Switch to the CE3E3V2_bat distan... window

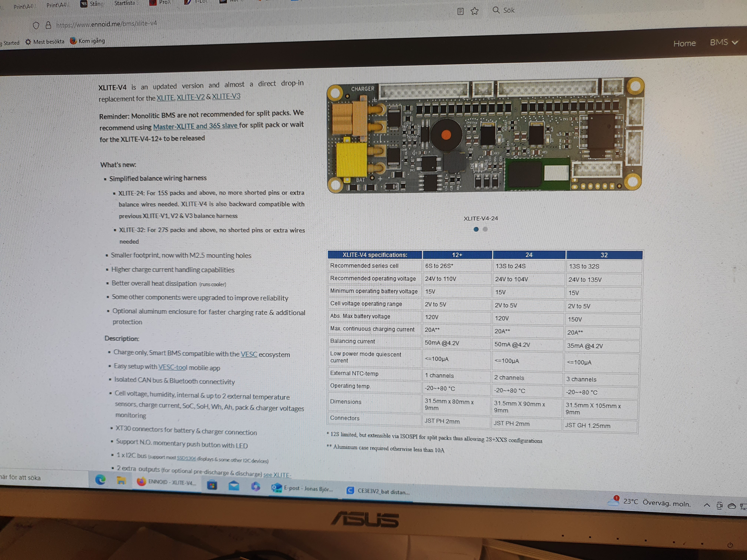(x=378, y=491)
